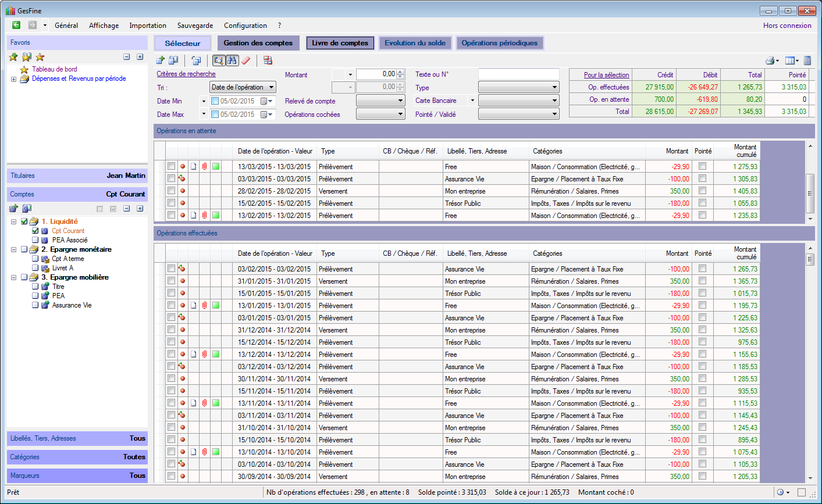The width and height of the screenshot is (822, 504).
Task: Click the red and blue windows layout icon
Action: point(268,60)
